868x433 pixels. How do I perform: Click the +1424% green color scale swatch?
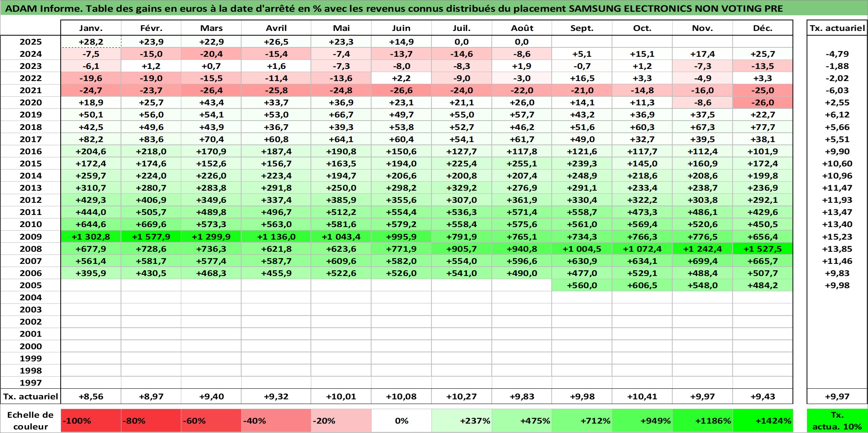pyautogui.click(x=763, y=421)
